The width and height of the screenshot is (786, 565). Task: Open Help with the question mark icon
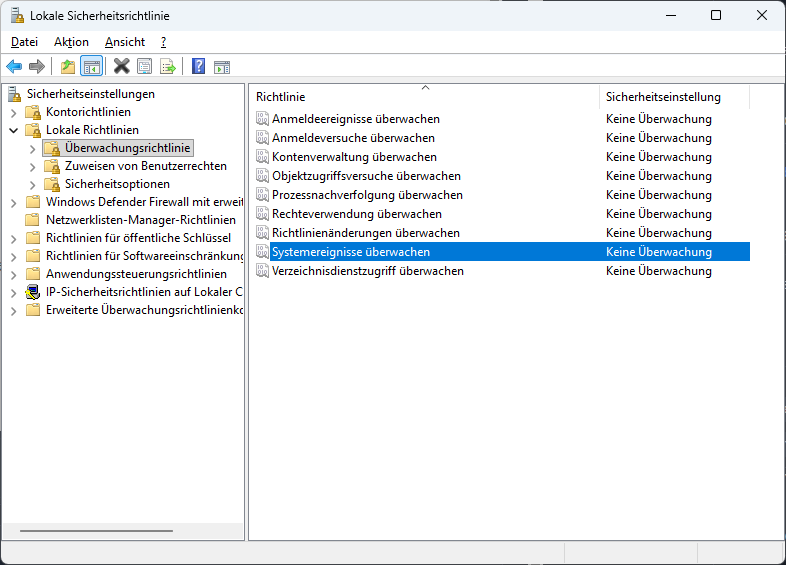[198, 67]
